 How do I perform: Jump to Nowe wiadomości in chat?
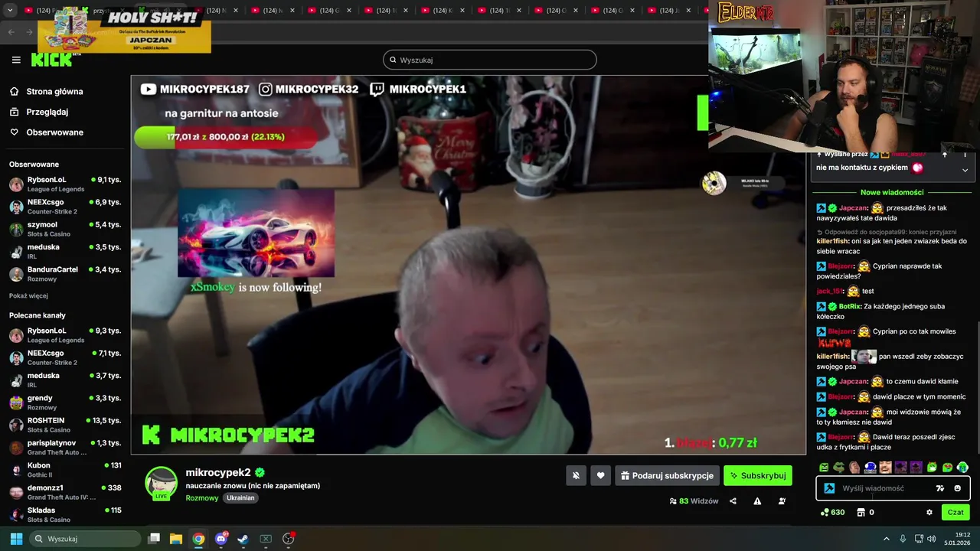[x=892, y=192]
